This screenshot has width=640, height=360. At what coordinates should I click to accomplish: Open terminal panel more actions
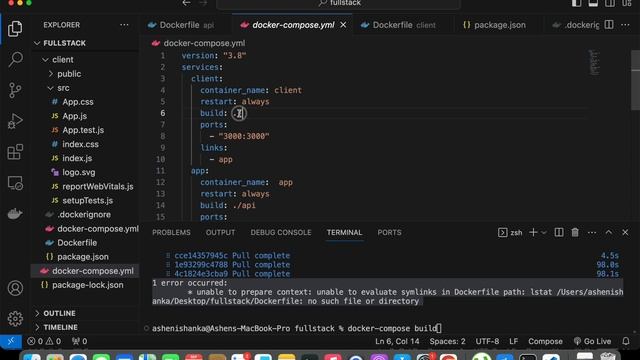point(592,232)
